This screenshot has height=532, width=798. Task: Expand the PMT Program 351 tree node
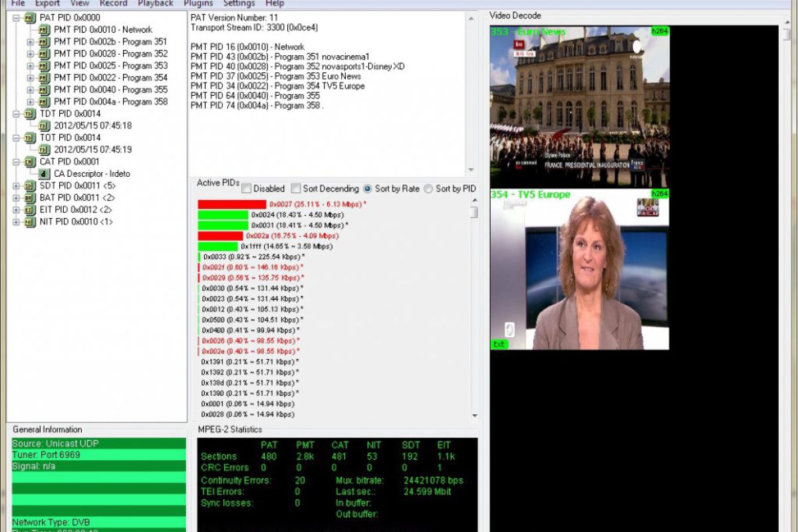(x=30, y=42)
